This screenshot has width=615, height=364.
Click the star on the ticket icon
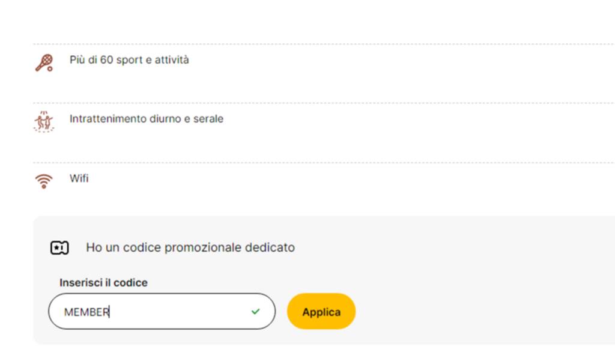pos(56,248)
